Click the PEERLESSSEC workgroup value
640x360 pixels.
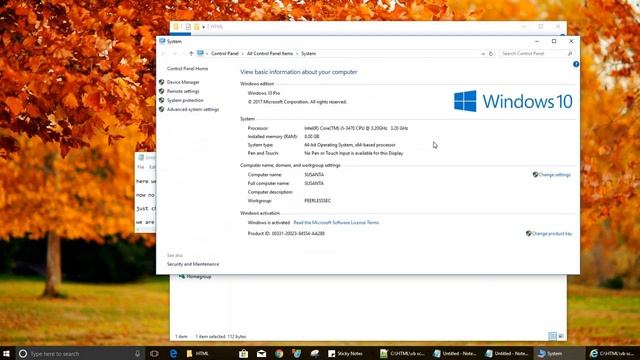pyautogui.click(x=318, y=201)
